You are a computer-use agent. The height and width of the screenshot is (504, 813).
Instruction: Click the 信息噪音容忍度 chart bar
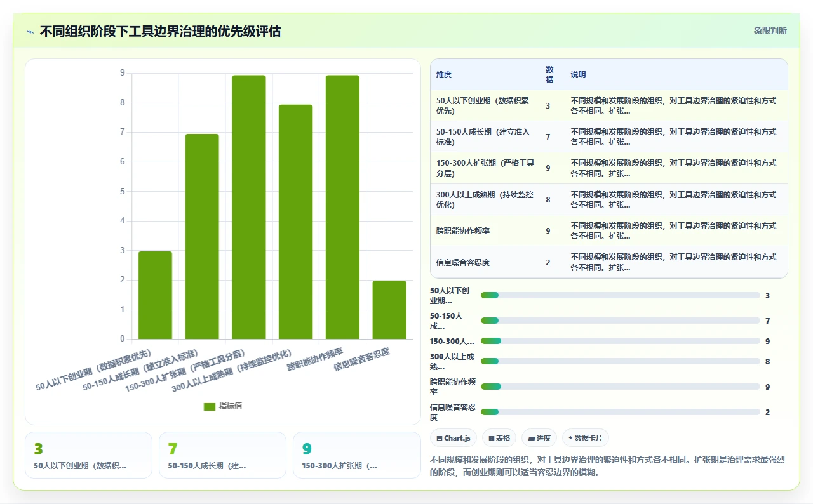click(389, 310)
